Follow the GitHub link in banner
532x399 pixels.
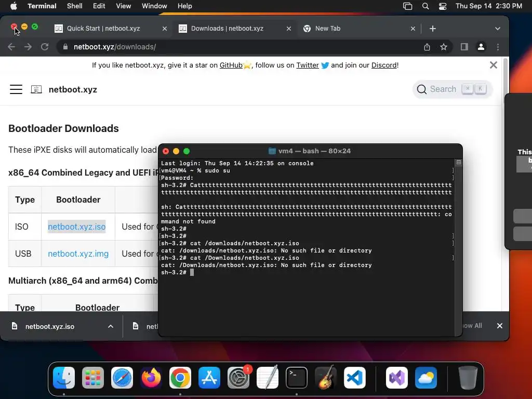(231, 65)
